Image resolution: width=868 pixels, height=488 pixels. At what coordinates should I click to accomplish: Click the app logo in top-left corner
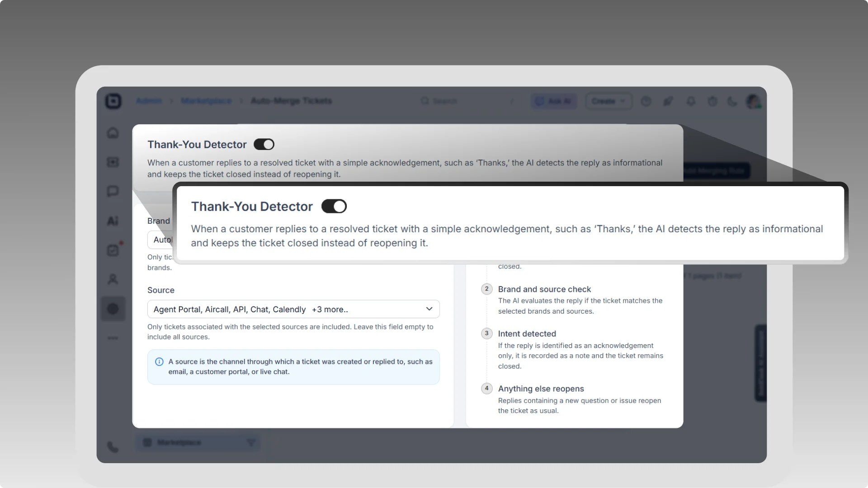tap(113, 101)
